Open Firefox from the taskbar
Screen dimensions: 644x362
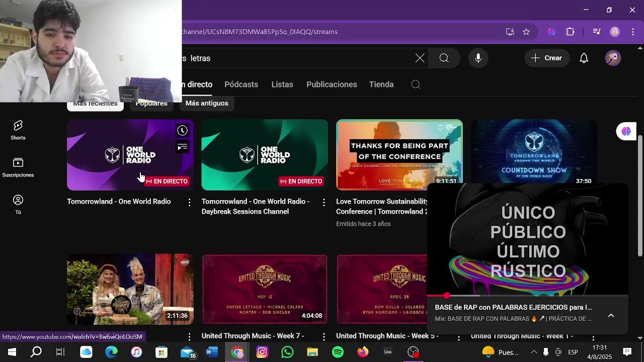coord(363,352)
